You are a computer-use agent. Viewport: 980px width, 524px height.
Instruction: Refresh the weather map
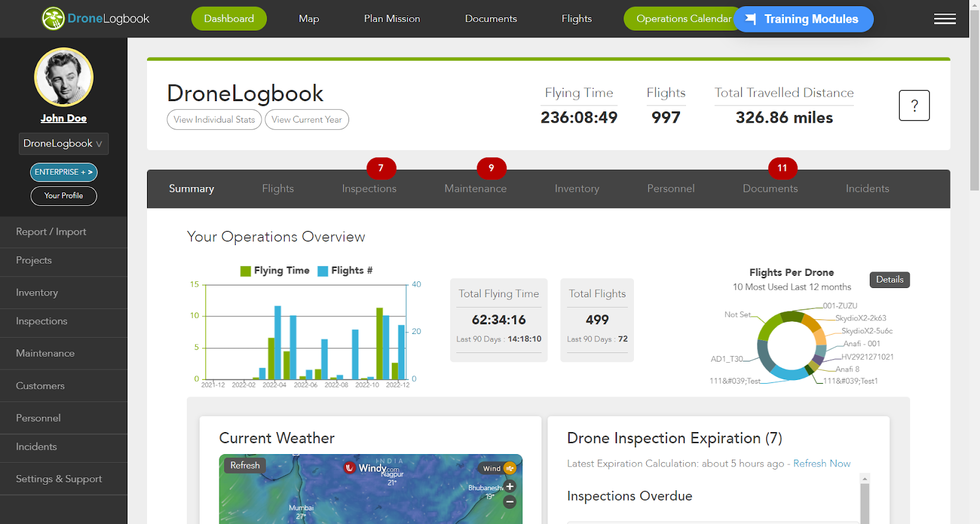245,465
